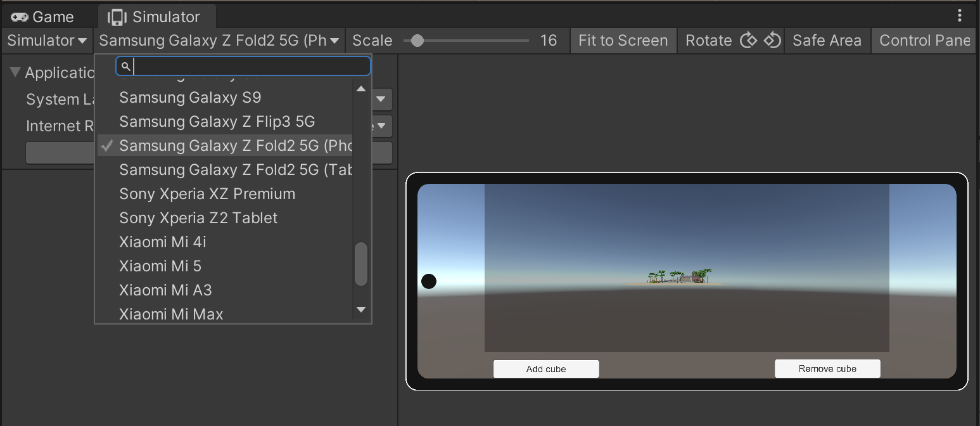Click the search magnifier icon
Screen dimensions: 980x426
pos(125,66)
